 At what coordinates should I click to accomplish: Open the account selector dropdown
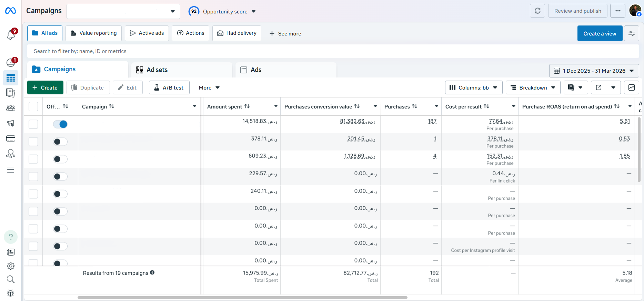coord(123,11)
